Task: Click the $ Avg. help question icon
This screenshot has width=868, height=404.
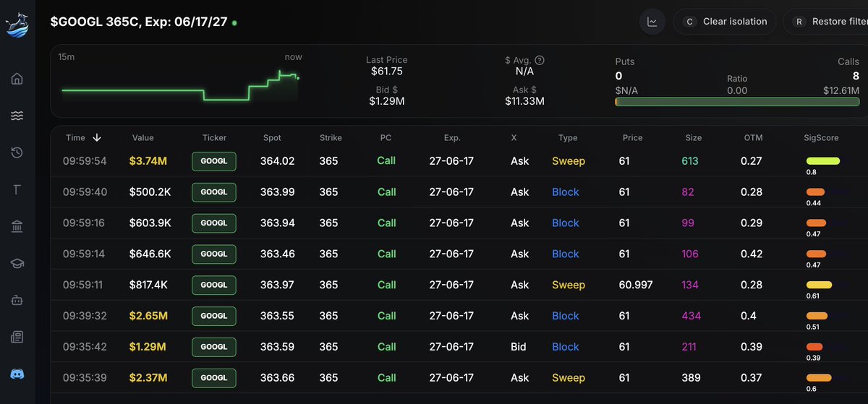Action: coord(540,61)
